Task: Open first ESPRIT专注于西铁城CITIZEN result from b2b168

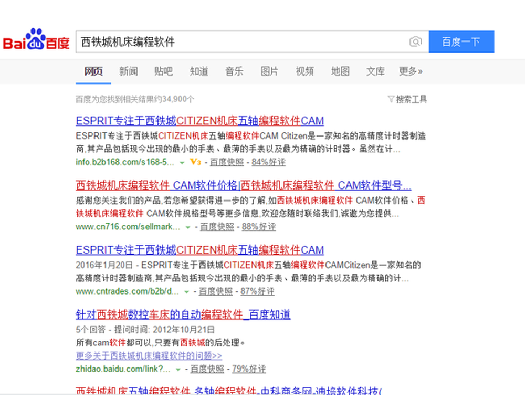Action: (x=200, y=121)
